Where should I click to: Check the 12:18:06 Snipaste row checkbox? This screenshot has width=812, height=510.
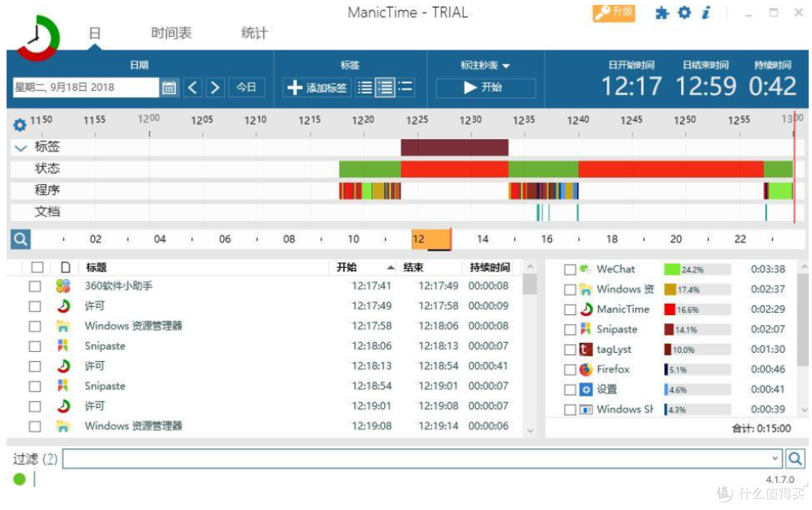[x=35, y=346]
